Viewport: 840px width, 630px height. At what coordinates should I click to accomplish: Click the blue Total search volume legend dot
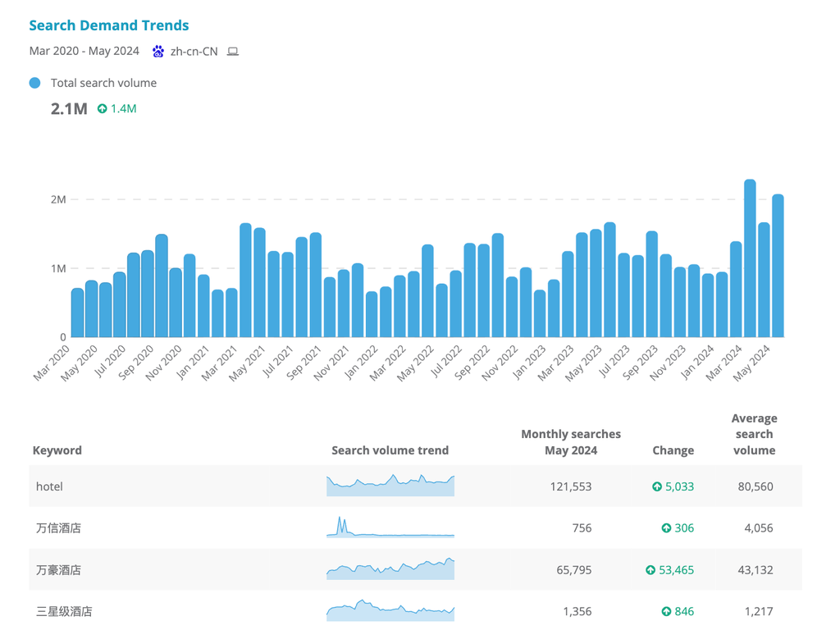(34, 83)
